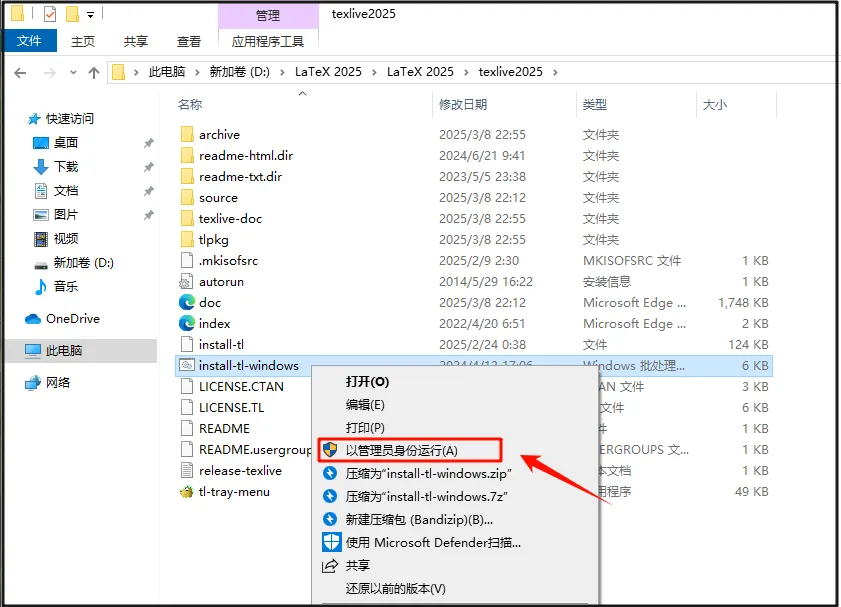The image size is (841, 607).
Task: Open the 共享 ribbon tab
Action: click(x=136, y=41)
